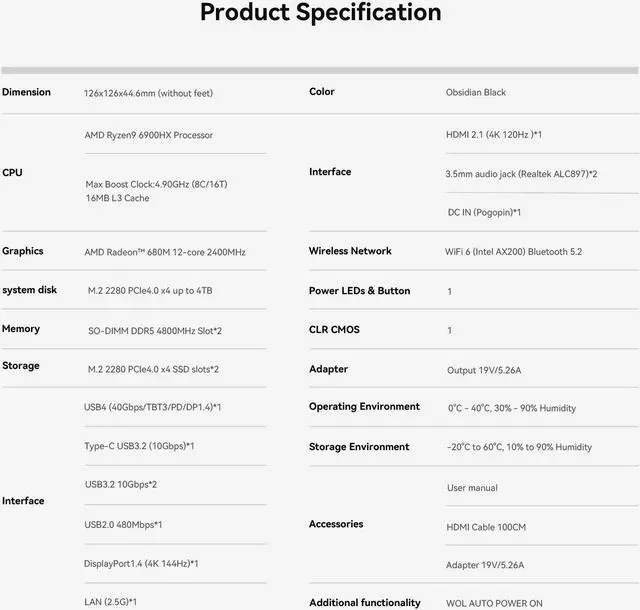The width and height of the screenshot is (640, 610).
Task: Click the CLR CMOS label
Action: 334,329
